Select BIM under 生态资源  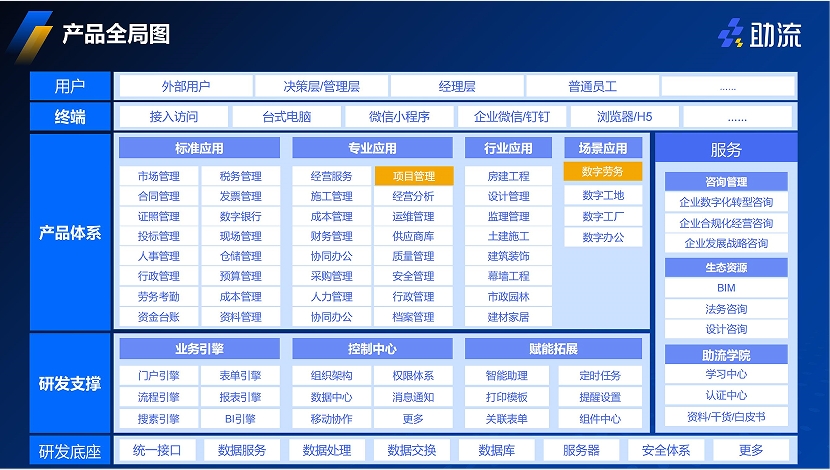pyautogui.click(x=726, y=288)
